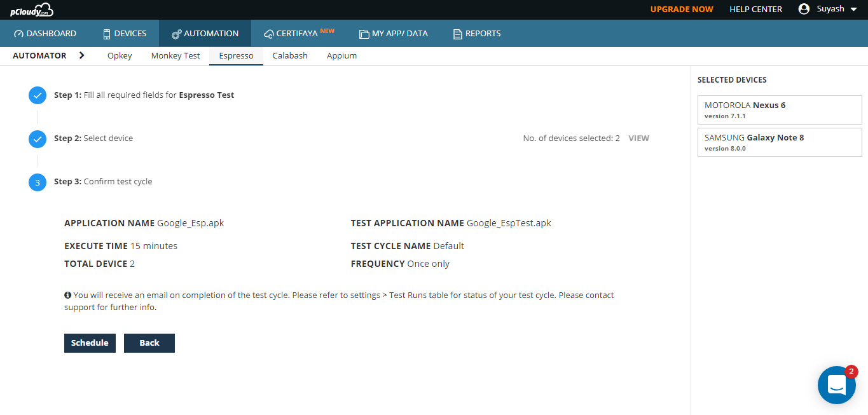Open My App/ Data tab
Image resolution: width=868 pixels, height=415 pixels.
coord(393,34)
